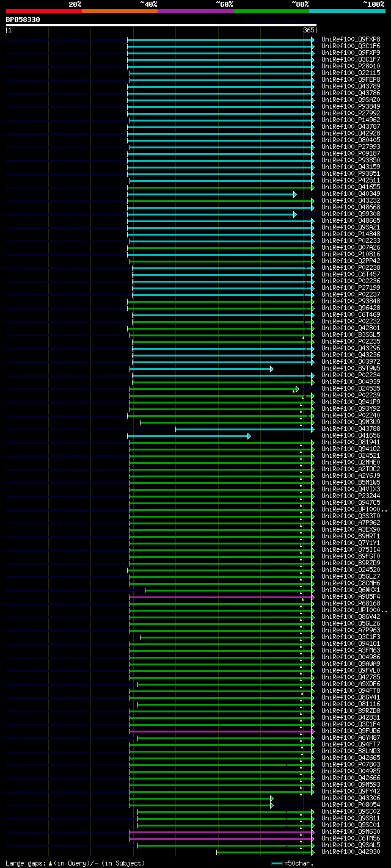Click UniRef100_P08054 label

(x=351, y=805)
